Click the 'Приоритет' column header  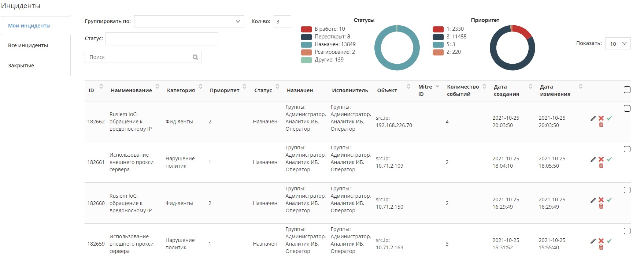[225, 90]
